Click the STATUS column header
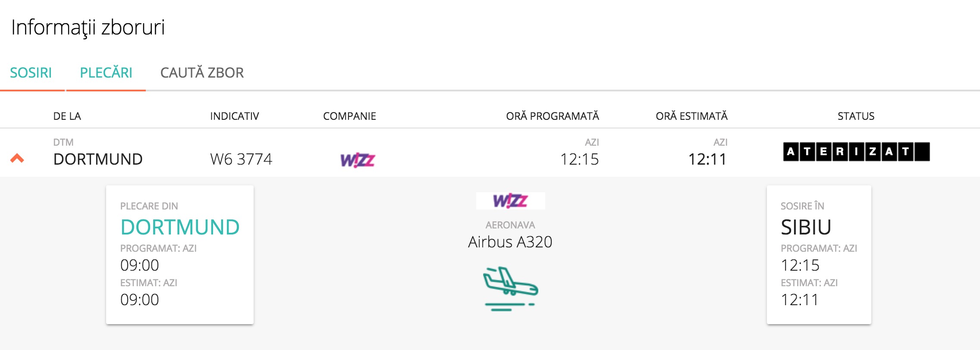 coord(856,116)
